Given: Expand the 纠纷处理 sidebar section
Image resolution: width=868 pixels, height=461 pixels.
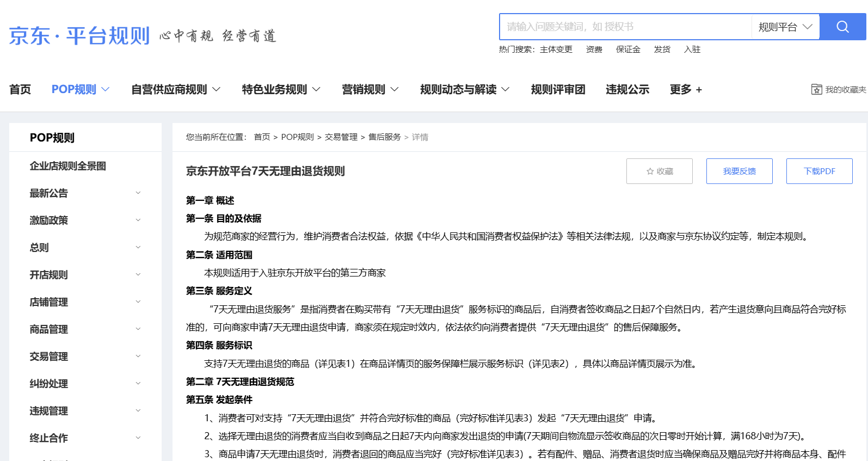Looking at the screenshot, I should [x=138, y=383].
